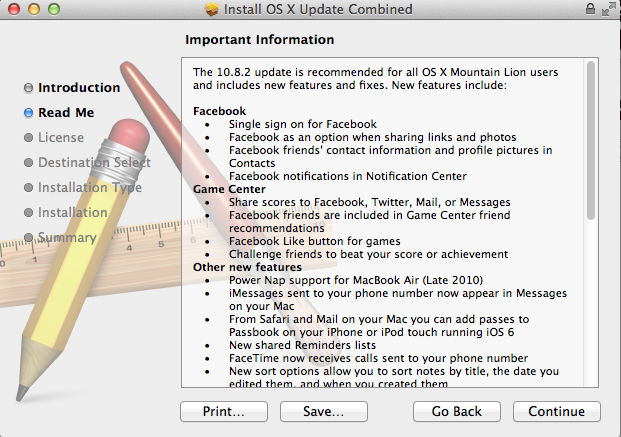Screen dimensions: 621x437
Task: Click the green zoom window button
Action: click(x=54, y=9)
